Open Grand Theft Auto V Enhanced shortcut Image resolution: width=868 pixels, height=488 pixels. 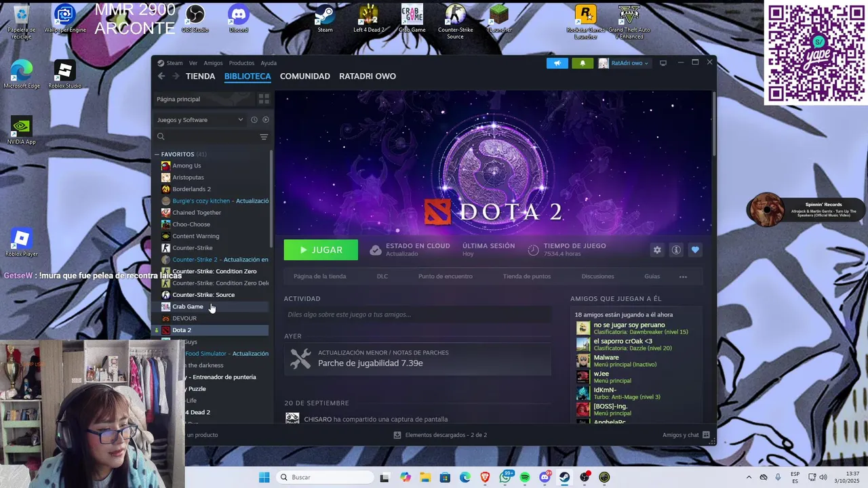(629, 22)
